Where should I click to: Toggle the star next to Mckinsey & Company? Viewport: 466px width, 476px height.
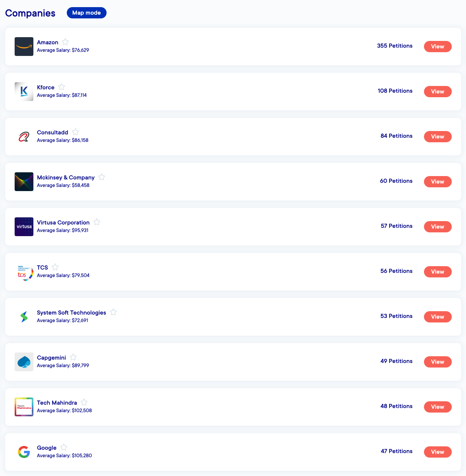pyautogui.click(x=102, y=177)
